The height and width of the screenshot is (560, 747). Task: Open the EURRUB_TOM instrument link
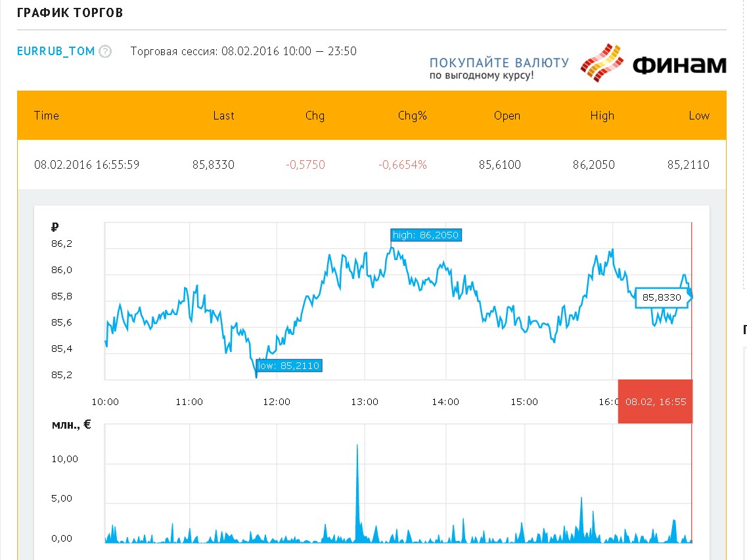coord(56,51)
